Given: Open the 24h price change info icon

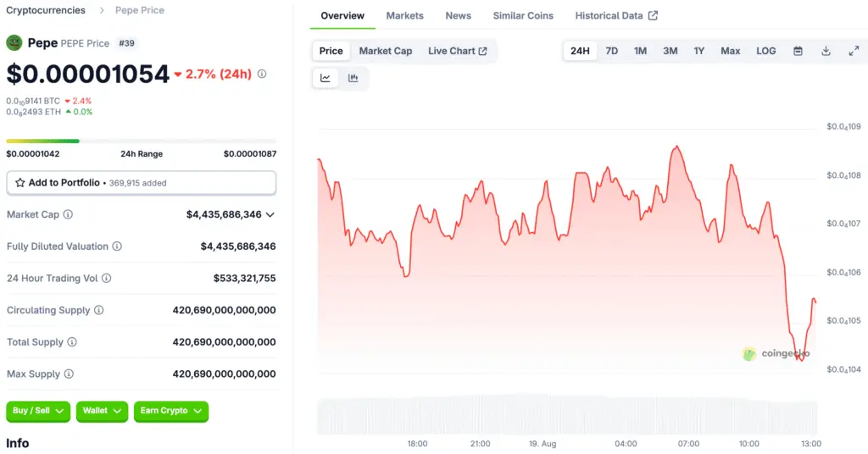Looking at the screenshot, I should (x=262, y=74).
